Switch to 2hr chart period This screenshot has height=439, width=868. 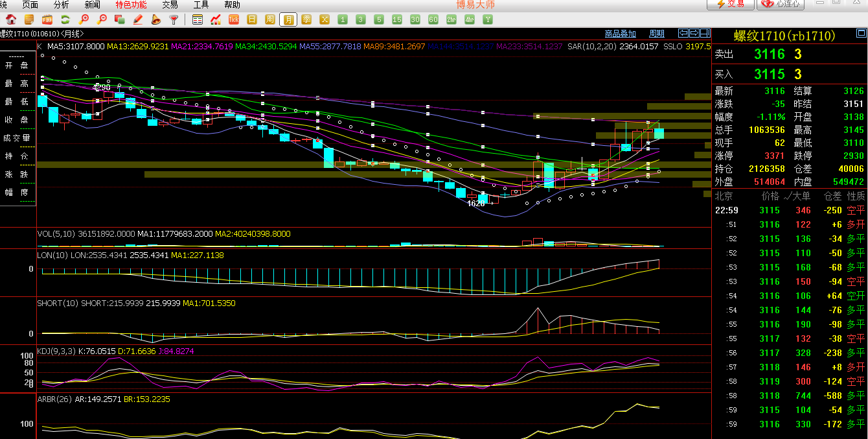click(x=451, y=19)
